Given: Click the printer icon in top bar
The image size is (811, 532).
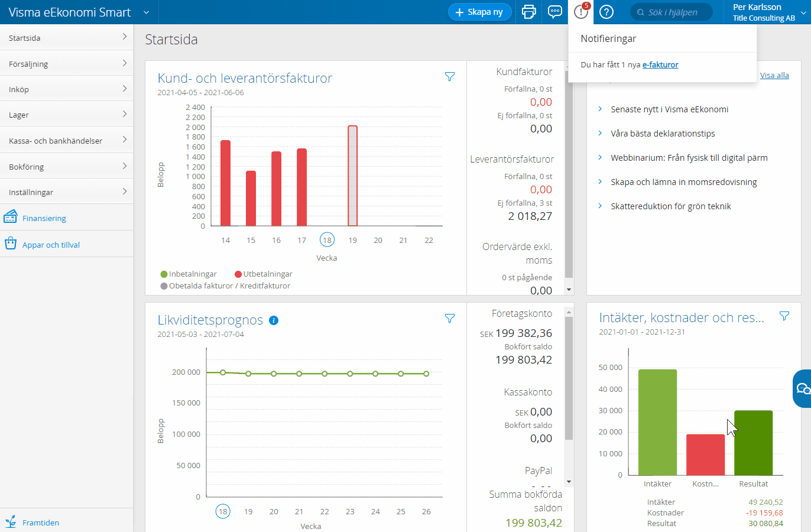Looking at the screenshot, I should [529, 12].
